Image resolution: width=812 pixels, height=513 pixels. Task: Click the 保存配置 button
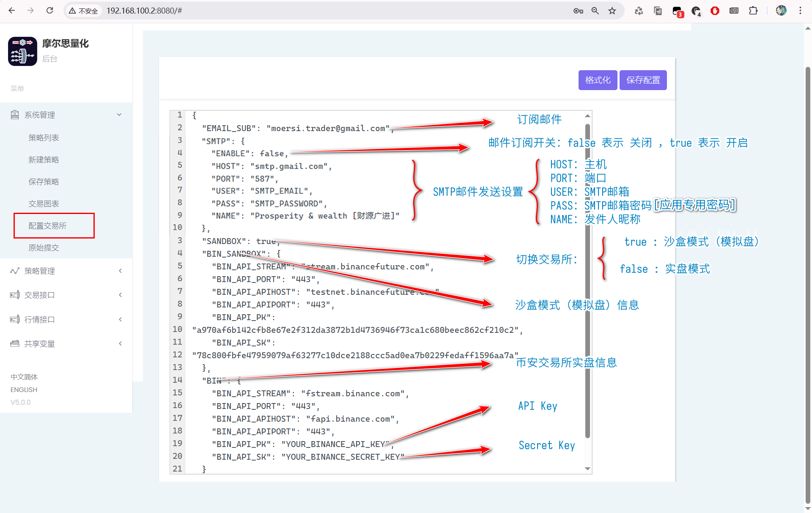[x=643, y=80]
